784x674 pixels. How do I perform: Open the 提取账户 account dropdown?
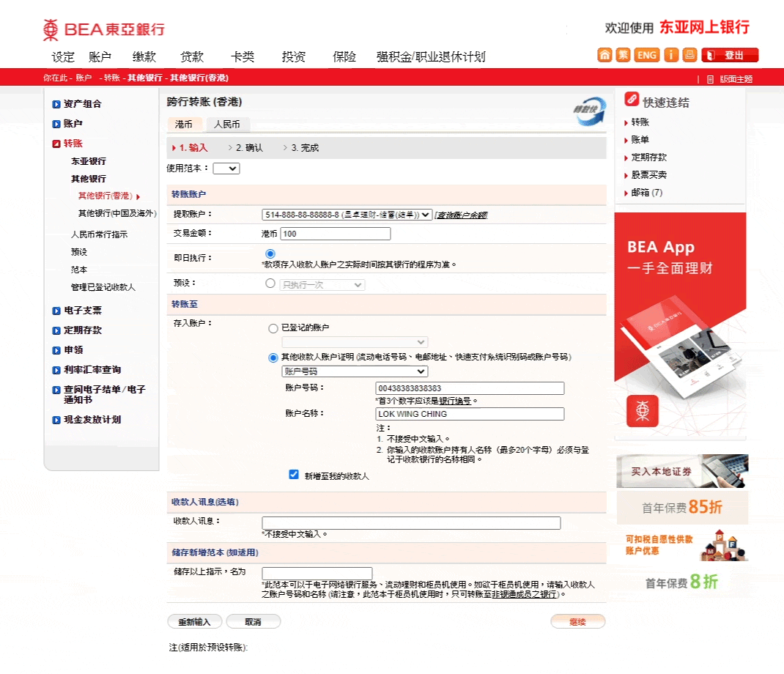347,215
